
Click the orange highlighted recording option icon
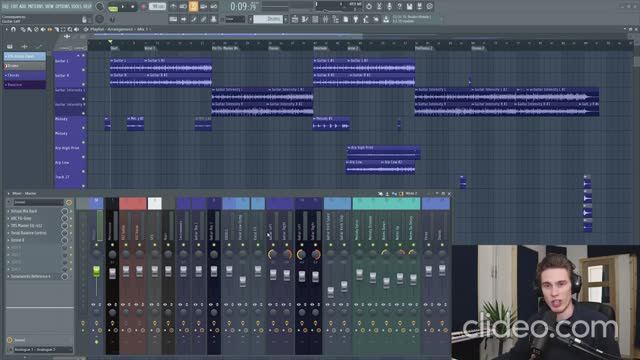[x=193, y=6]
